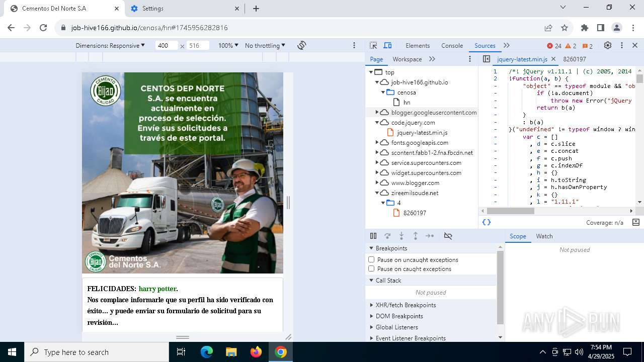Show more Sources navigator tabs
Screen dimensions: 644x362
point(432,59)
